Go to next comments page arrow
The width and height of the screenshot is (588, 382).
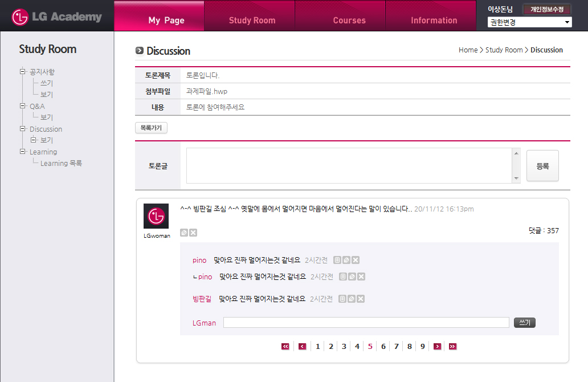pyautogui.click(x=437, y=346)
